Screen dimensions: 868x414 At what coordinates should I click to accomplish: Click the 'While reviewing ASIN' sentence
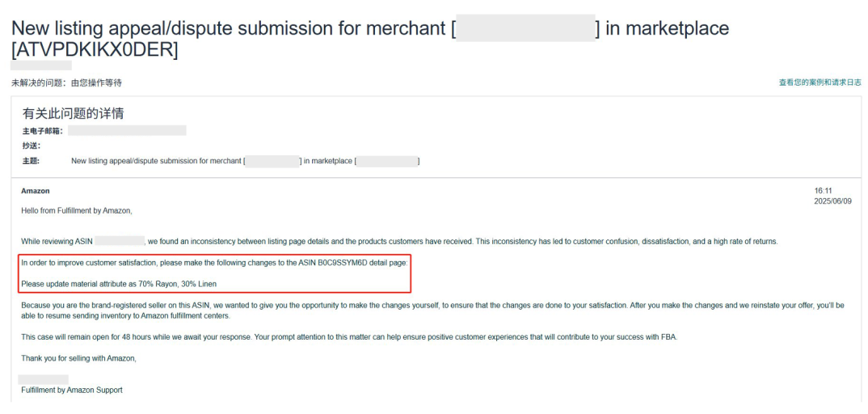click(57, 241)
